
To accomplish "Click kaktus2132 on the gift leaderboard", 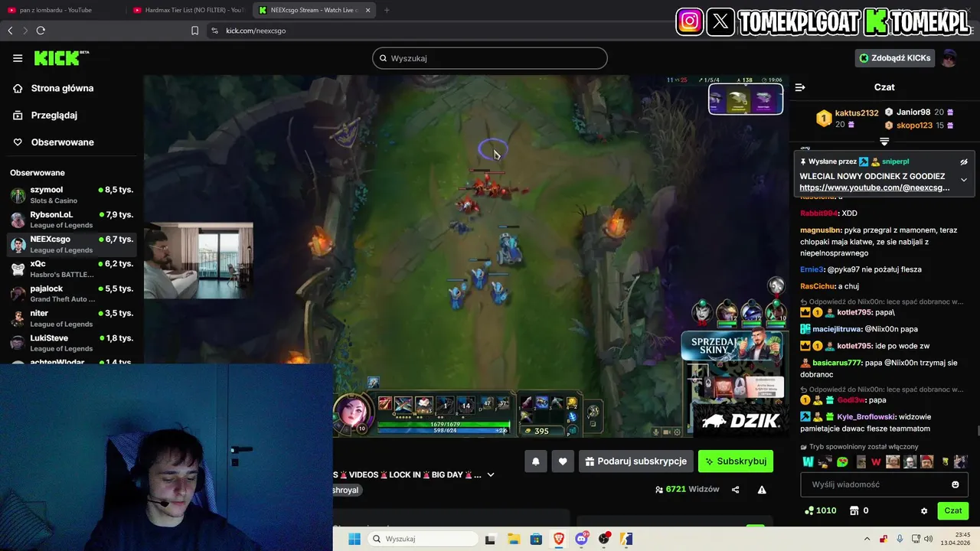I will (856, 113).
